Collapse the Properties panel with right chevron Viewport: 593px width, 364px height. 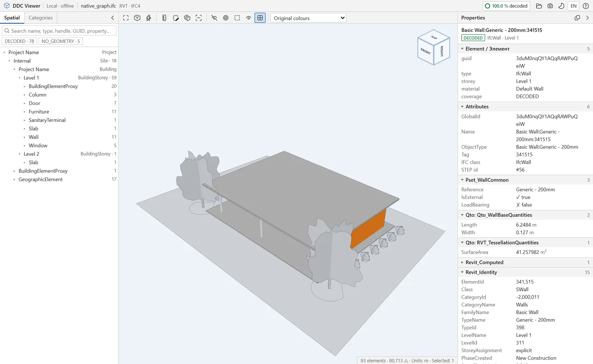coord(587,18)
